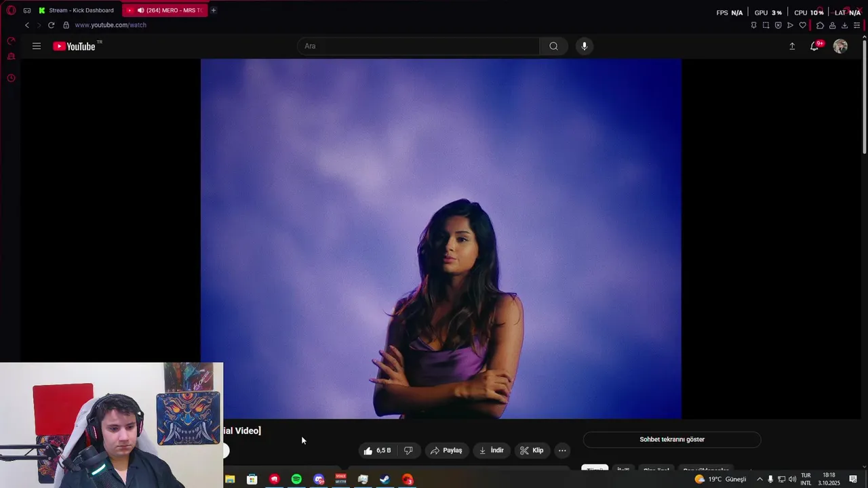Open GX Control speedometer in sidebar
868x488 pixels.
pyautogui.click(x=11, y=41)
